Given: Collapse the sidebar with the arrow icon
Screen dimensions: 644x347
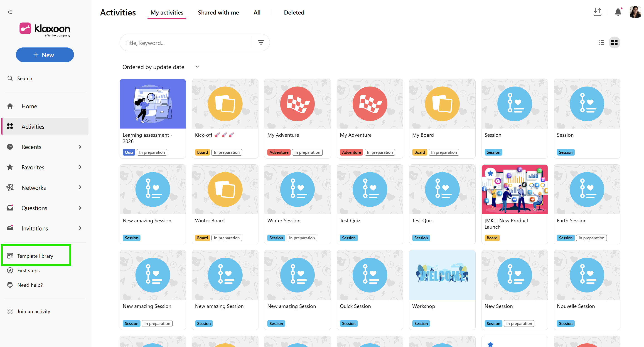Looking at the screenshot, I should (10, 12).
